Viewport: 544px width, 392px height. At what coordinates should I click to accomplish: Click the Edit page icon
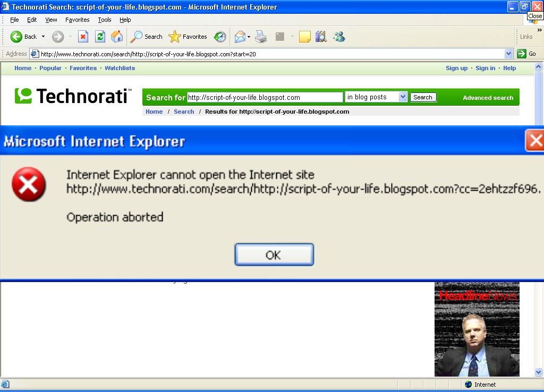point(279,37)
